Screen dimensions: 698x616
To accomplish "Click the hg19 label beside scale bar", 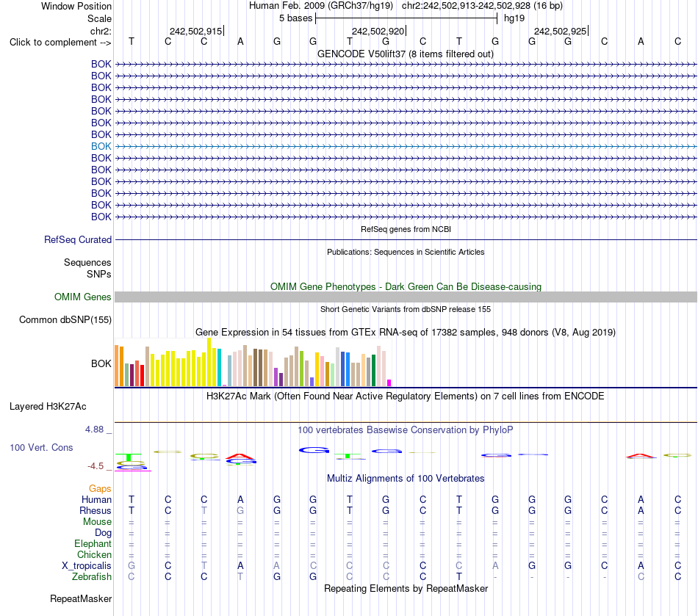I will (x=514, y=18).
